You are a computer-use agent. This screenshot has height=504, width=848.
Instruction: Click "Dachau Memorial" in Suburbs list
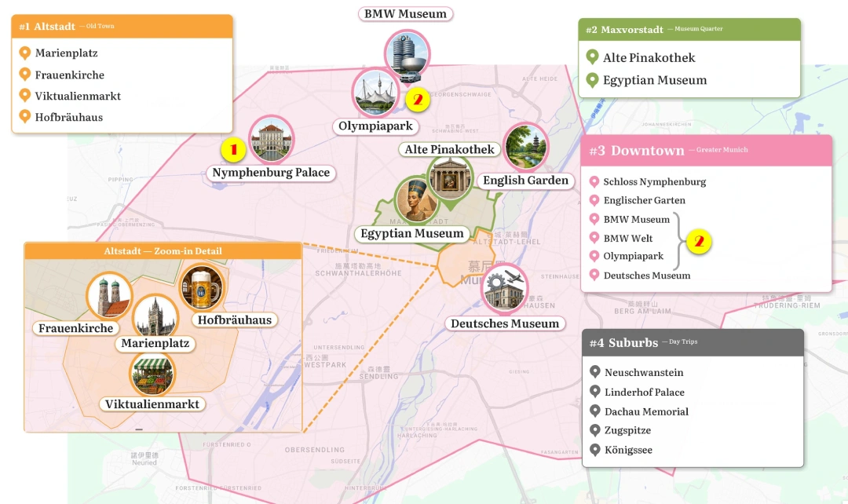pyautogui.click(x=647, y=411)
